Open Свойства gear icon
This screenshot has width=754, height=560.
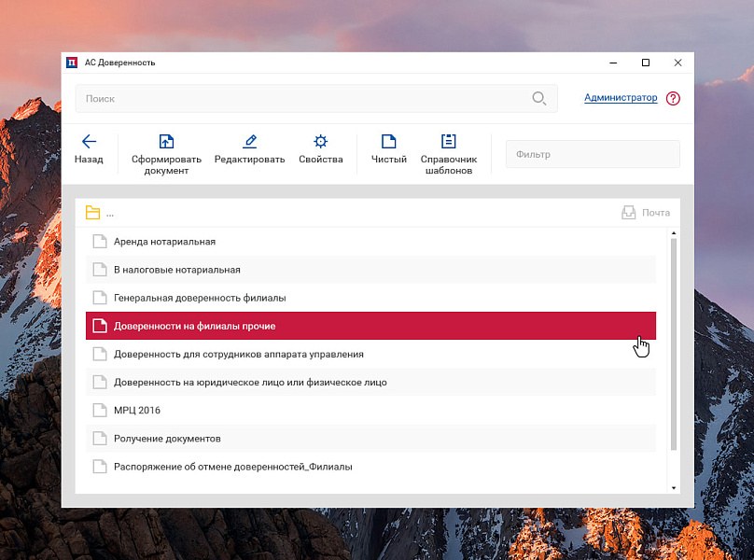[x=321, y=142]
